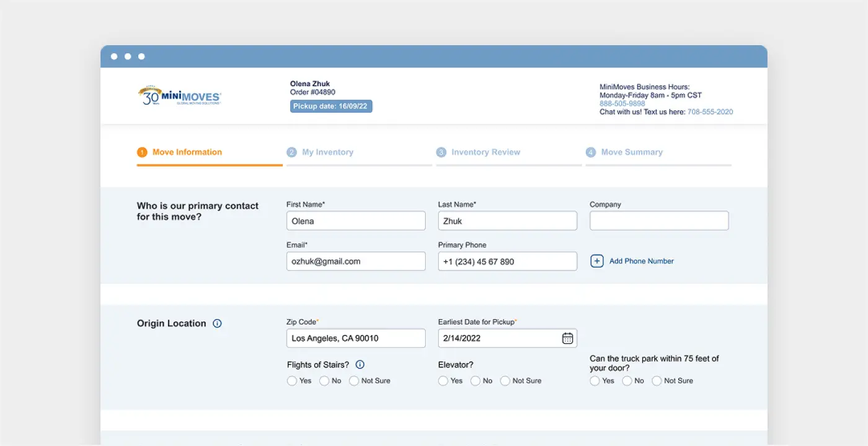Viewport: 868px width, 446px height.
Task: Click info icon next to Origin Location
Action: point(217,323)
